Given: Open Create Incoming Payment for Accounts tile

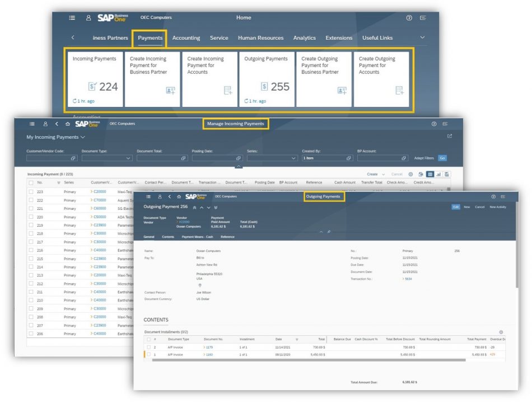Looking at the screenshot, I should [209, 79].
